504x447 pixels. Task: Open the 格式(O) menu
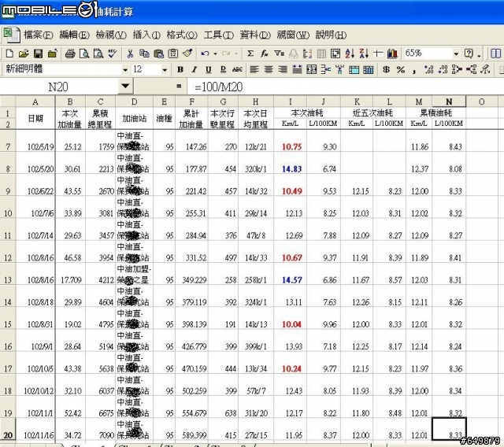[x=181, y=35]
